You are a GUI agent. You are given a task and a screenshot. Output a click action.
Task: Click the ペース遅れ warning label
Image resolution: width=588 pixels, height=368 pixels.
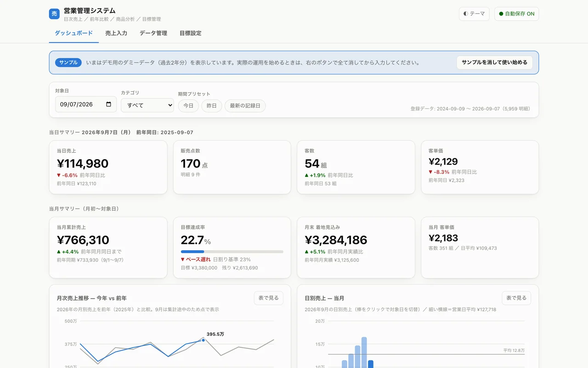pyautogui.click(x=195, y=259)
